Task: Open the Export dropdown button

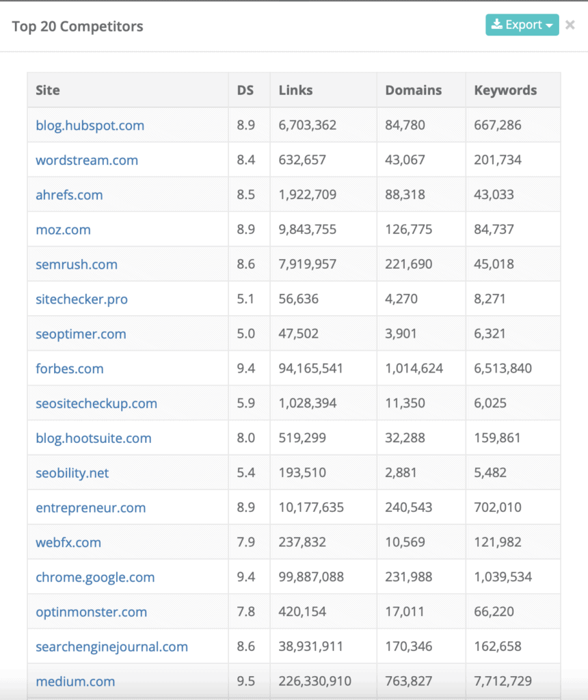Action: 522,25
